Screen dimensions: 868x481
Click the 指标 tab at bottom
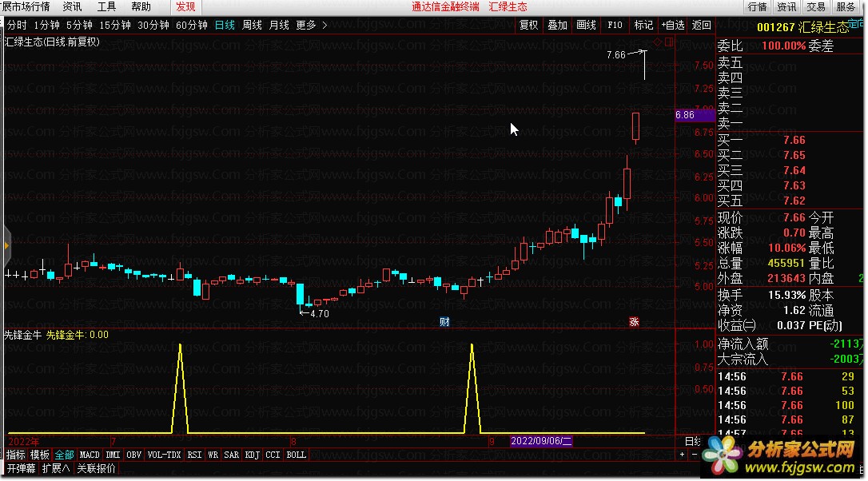(15, 455)
